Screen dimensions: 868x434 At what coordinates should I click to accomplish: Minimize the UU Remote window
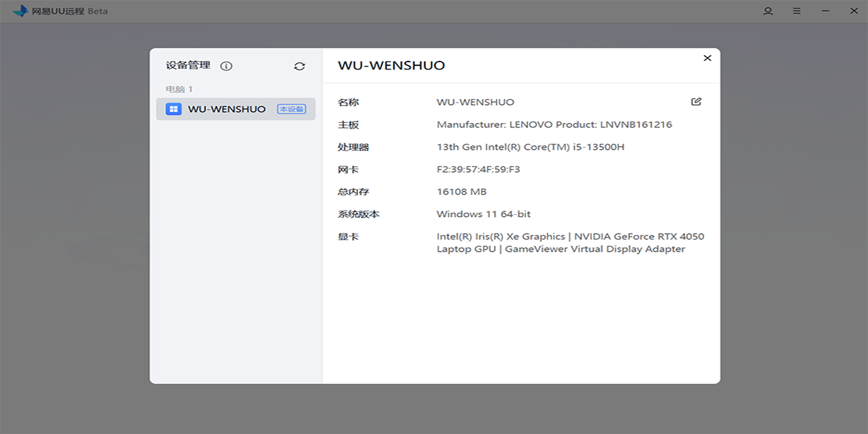point(825,11)
